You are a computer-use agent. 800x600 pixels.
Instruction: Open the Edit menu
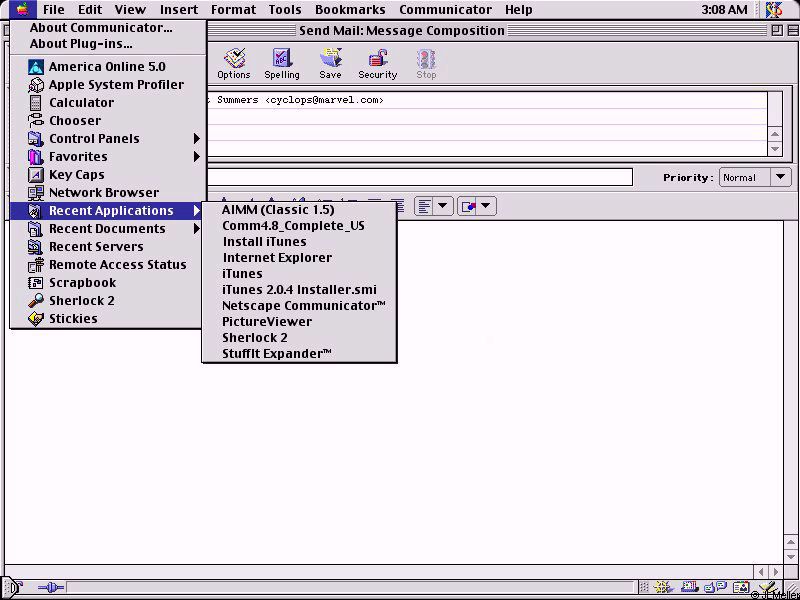tap(90, 10)
